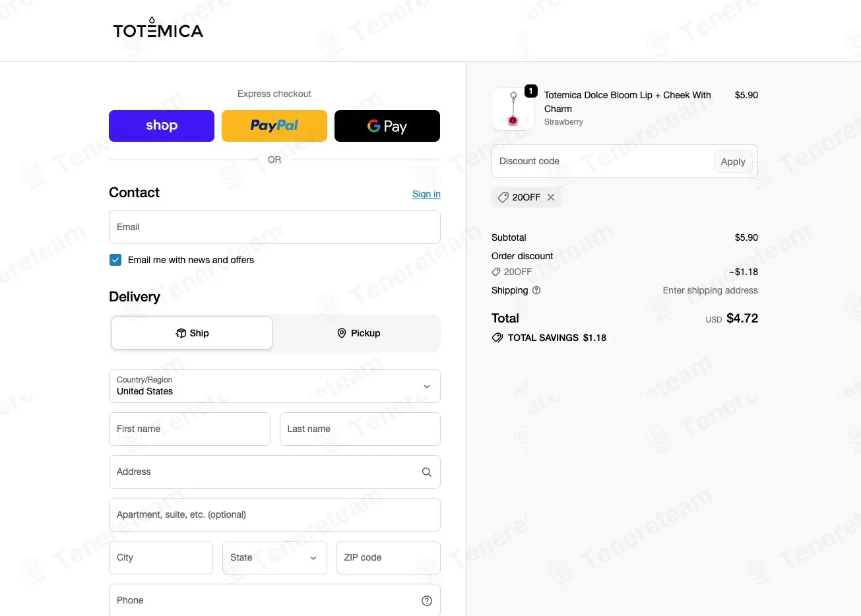Click the Shipping info help icon

coord(536,290)
